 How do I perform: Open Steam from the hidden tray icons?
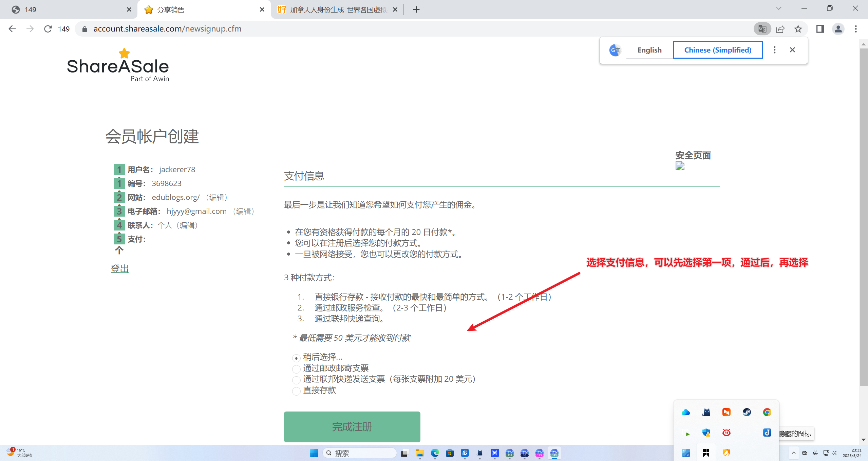click(x=747, y=412)
